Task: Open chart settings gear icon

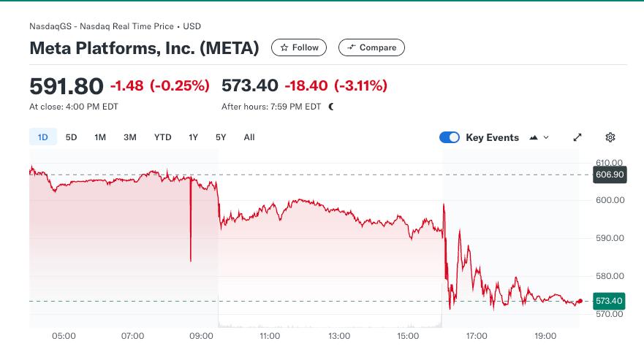Action: pos(610,137)
